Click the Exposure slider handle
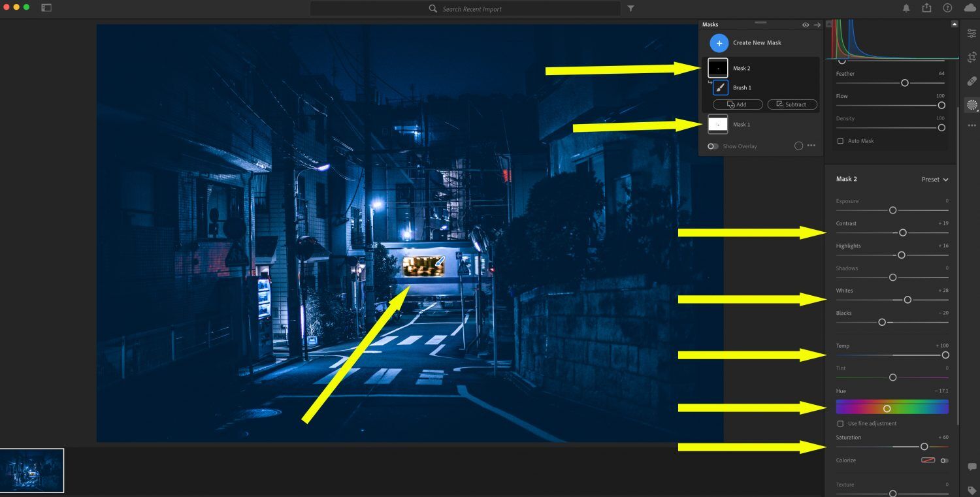 coord(892,210)
